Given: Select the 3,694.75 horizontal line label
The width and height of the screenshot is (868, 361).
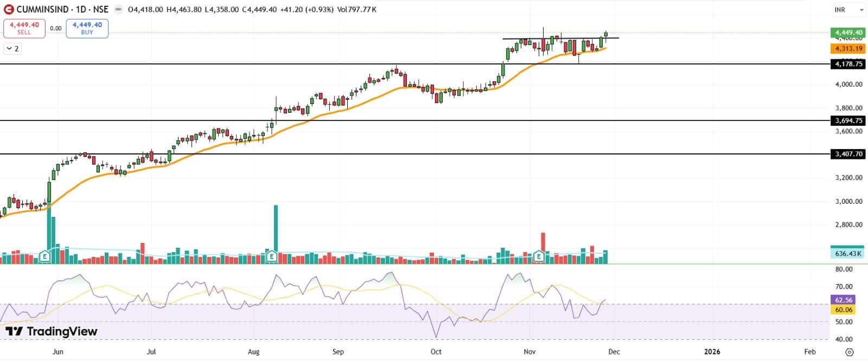Looking at the screenshot, I should tap(848, 121).
